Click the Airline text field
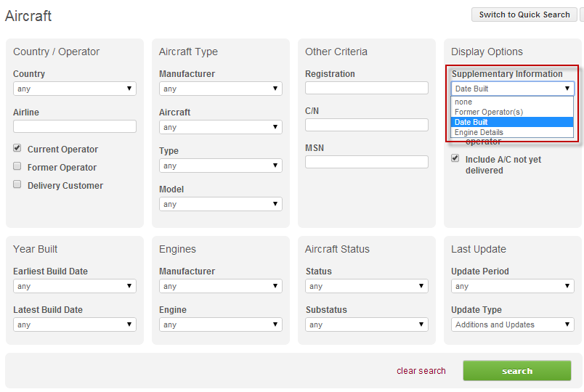The height and width of the screenshot is (392, 584). click(x=75, y=126)
